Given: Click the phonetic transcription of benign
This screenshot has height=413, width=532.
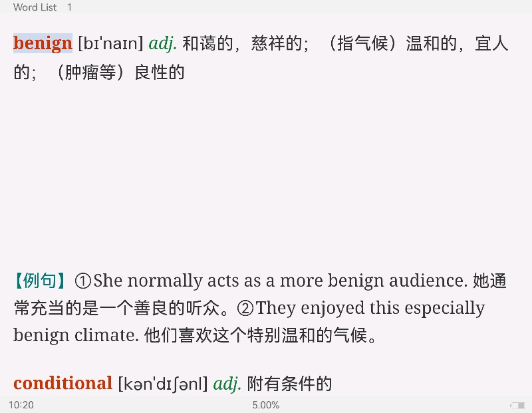Looking at the screenshot, I should (110, 44).
